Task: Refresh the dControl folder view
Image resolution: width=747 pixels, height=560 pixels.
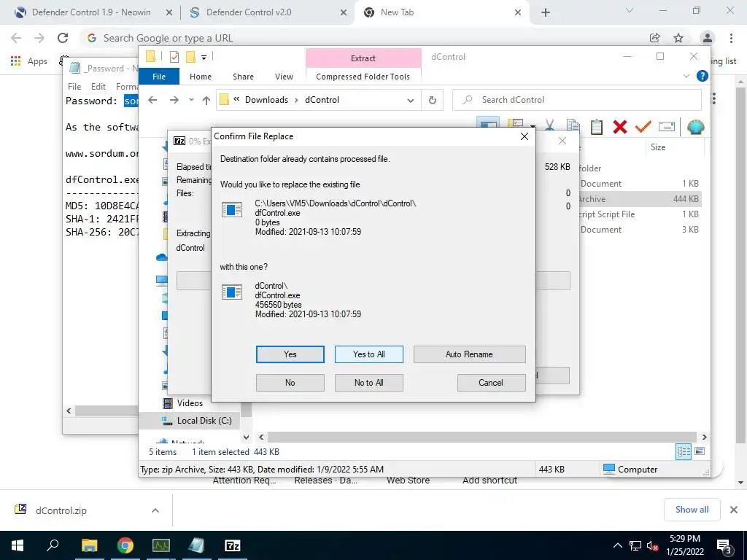Action: (432, 100)
